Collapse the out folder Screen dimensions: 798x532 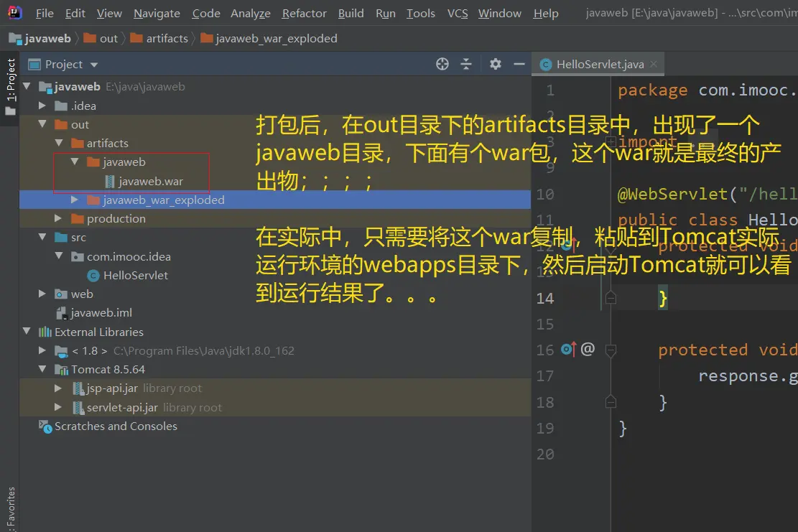pos(43,124)
